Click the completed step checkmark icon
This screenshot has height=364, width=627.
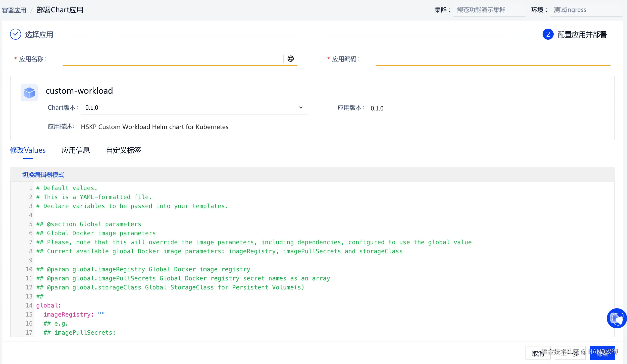coord(16,34)
